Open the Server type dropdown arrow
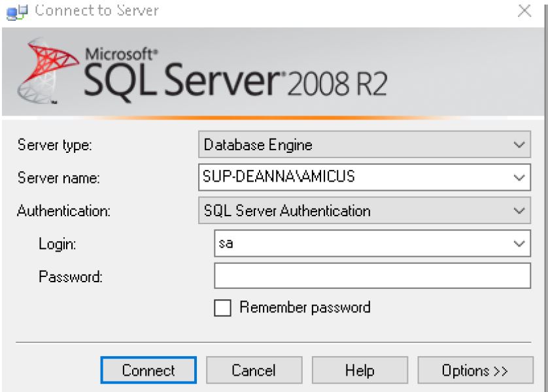The height and width of the screenshot is (392, 548). coord(519,144)
